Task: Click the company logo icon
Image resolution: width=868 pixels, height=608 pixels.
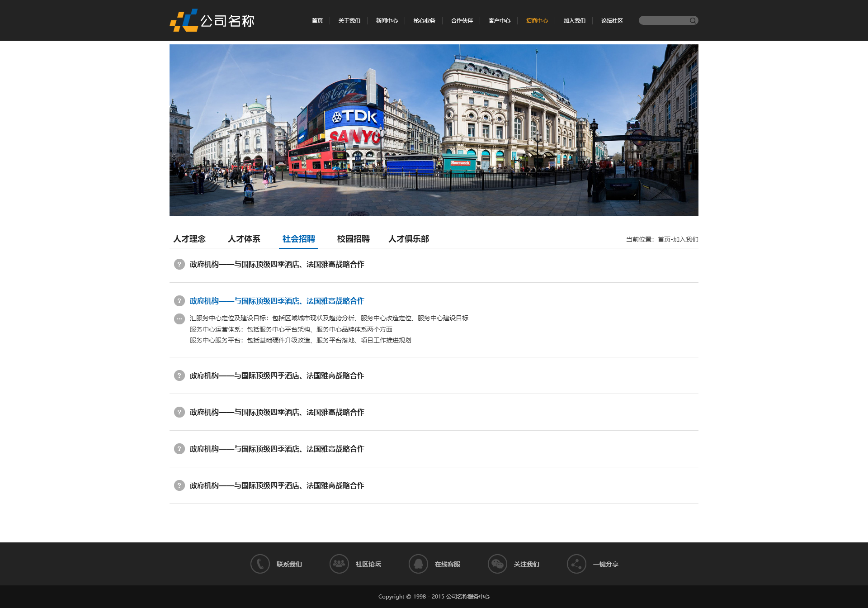Action: coord(184,20)
